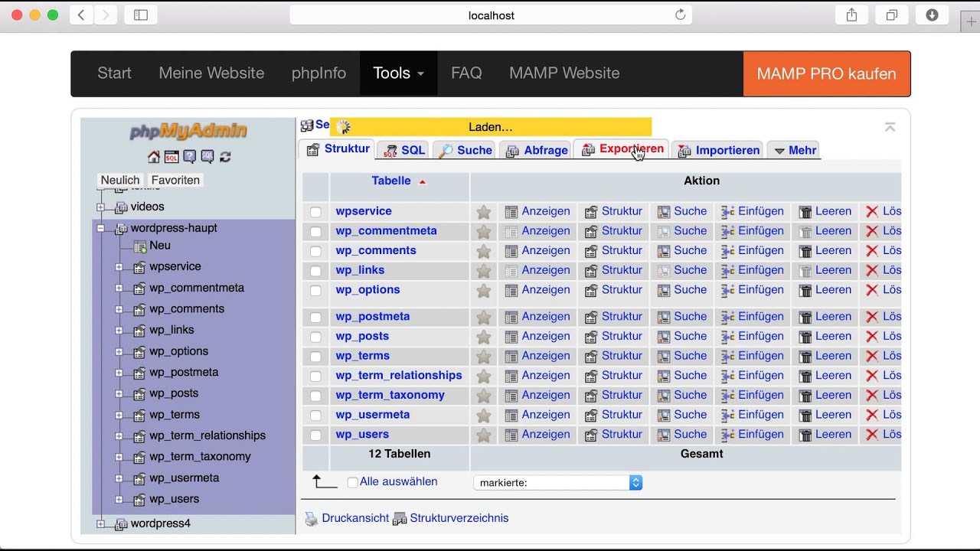Viewport: 980px width, 551px height.
Task: Check the wp_commentmeta table checkbox
Action: (315, 232)
